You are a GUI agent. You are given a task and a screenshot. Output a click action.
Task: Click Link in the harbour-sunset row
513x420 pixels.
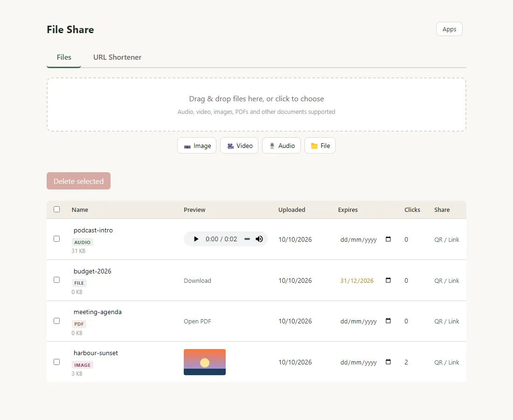click(x=454, y=363)
